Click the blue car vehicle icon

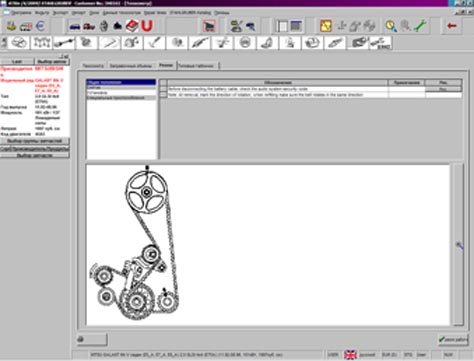click(75, 26)
